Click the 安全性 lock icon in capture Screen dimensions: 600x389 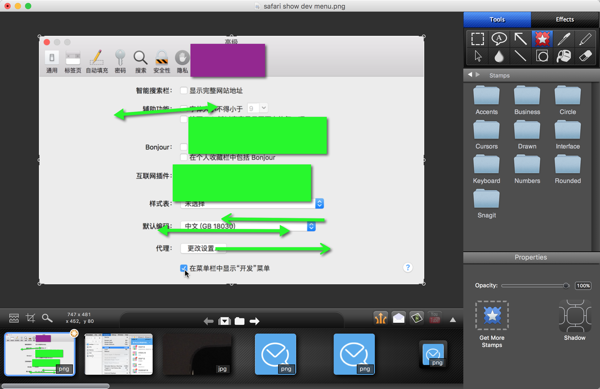162,61
